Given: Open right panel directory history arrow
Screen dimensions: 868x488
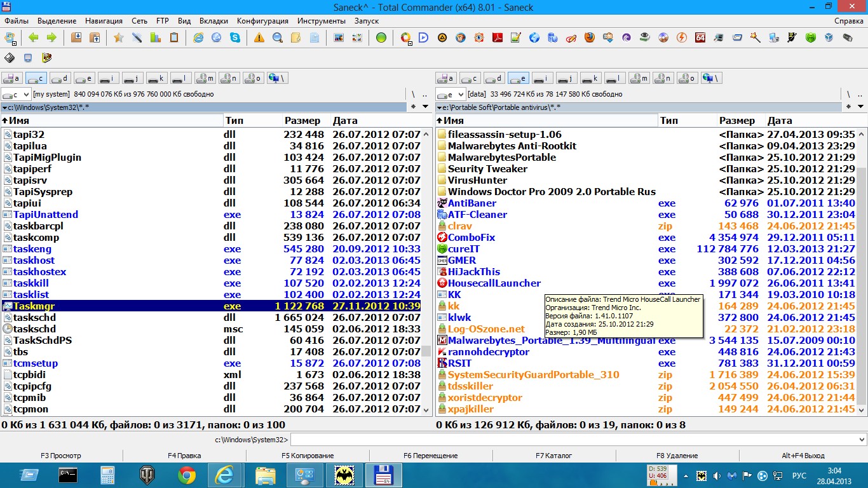Looking at the screenshot, I should 859,107.
